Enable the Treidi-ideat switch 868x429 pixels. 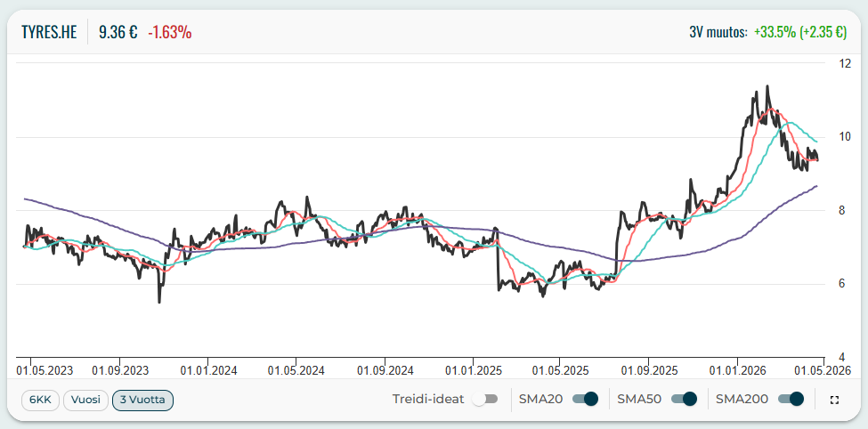pyautogui.click(x=485, y=400)
